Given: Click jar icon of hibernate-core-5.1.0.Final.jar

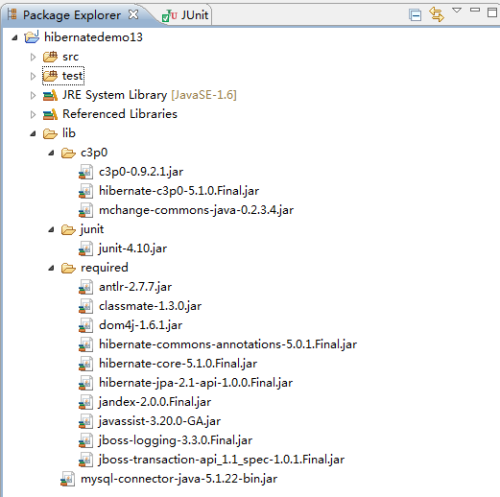Looking at the screenshot, I should coord(86,364).
